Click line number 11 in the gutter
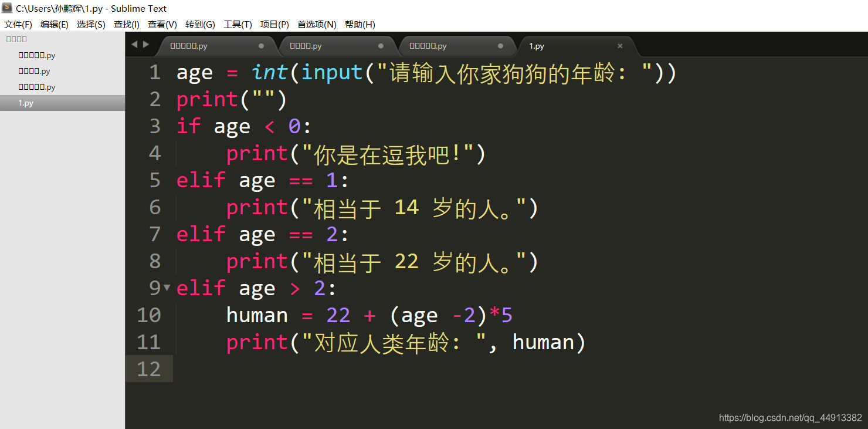Image resolution: width=868 pixels, height=429 pixels. (x=148, y=342)
